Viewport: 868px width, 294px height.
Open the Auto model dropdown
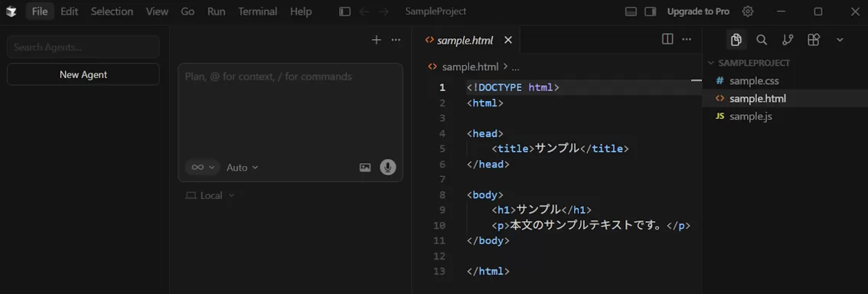(243, 167)
